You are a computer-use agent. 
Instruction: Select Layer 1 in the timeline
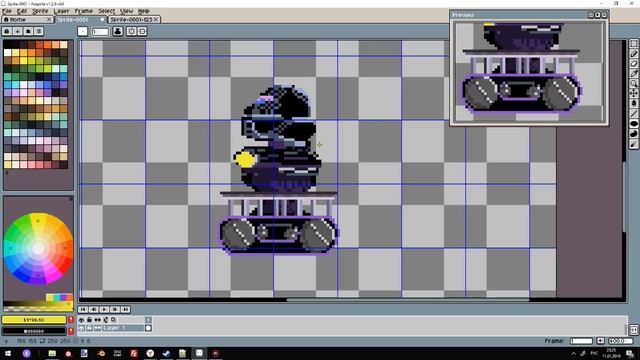[x=122, y=328]
